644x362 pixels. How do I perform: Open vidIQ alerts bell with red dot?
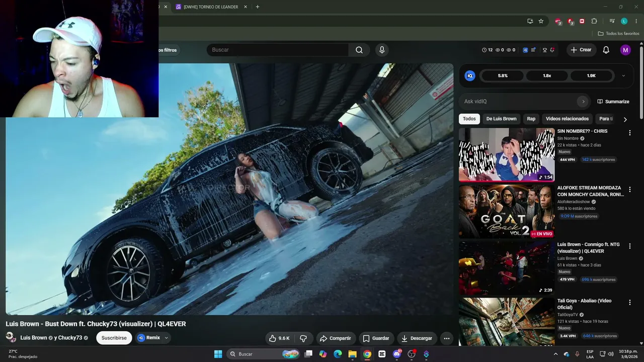click(552, 50)
